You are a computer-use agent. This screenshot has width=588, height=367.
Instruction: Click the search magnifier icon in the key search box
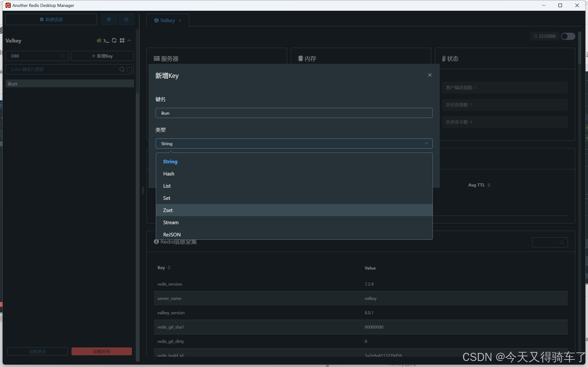point(122,70)
